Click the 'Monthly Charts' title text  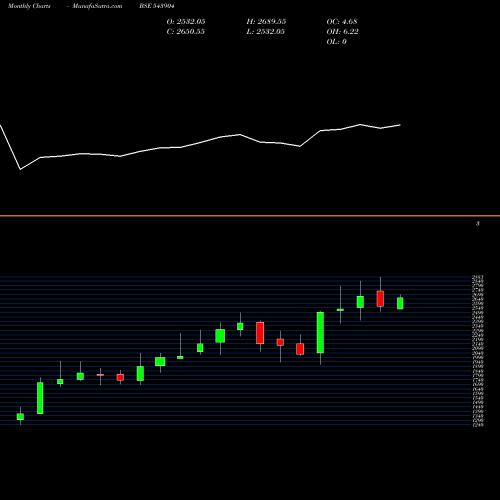coord(29,6)
